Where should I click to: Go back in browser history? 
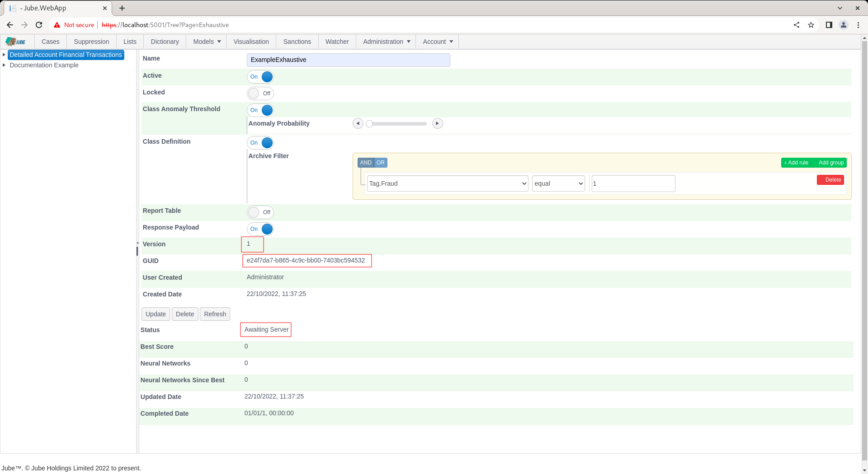[x=10, y=25]
